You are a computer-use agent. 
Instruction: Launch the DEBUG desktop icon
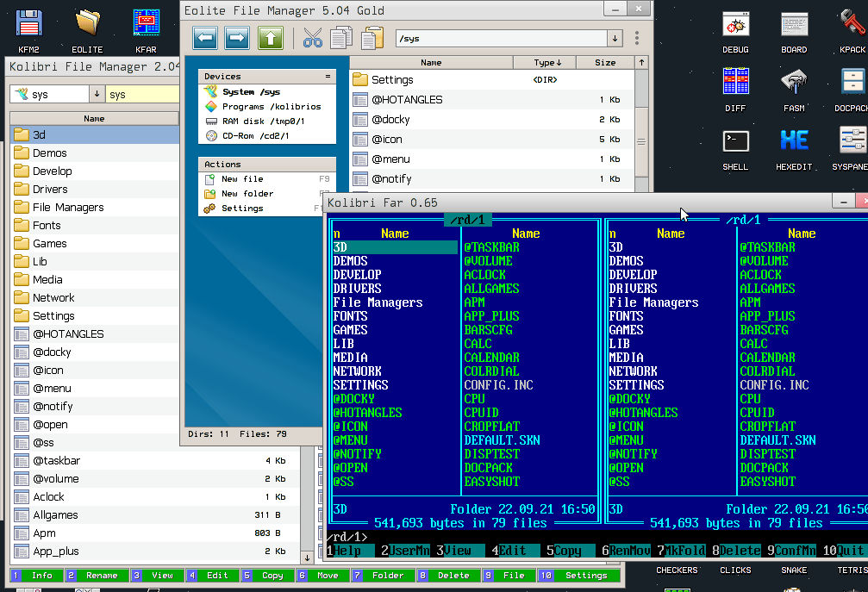click(x=735, y=31)
